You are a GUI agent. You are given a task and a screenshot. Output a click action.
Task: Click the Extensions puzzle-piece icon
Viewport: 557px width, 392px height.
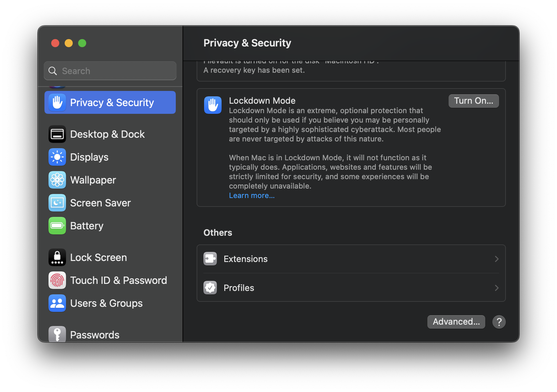210,259
